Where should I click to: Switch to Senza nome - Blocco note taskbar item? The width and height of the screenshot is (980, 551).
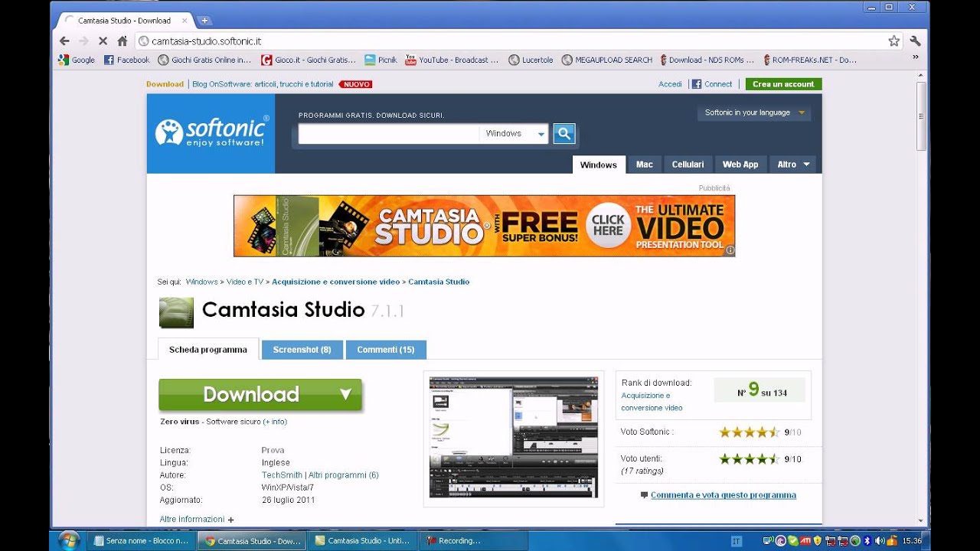coord(141,540)
